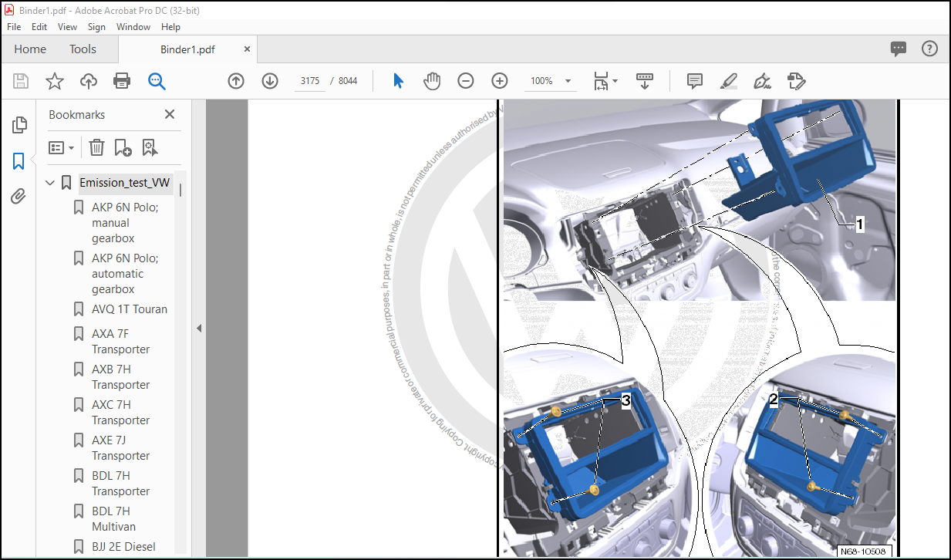Collapse the Emission_test_VW bookmark tree

point(51,183)
